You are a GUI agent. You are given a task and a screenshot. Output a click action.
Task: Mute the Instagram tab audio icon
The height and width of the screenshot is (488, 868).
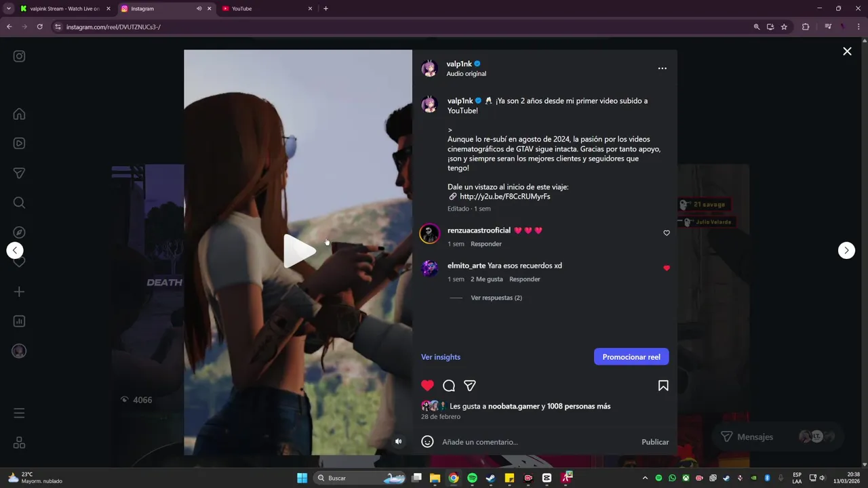click(x=199, y=9)
